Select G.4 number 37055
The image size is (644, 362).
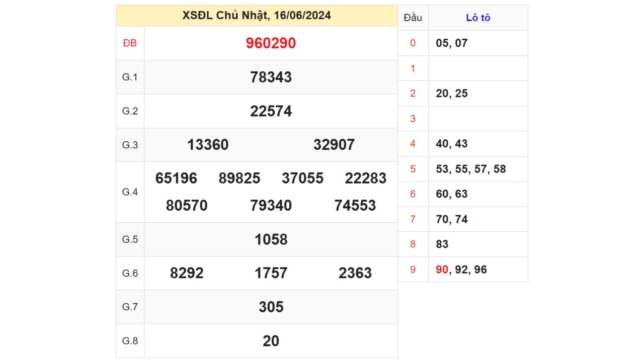tap(302, 178)
